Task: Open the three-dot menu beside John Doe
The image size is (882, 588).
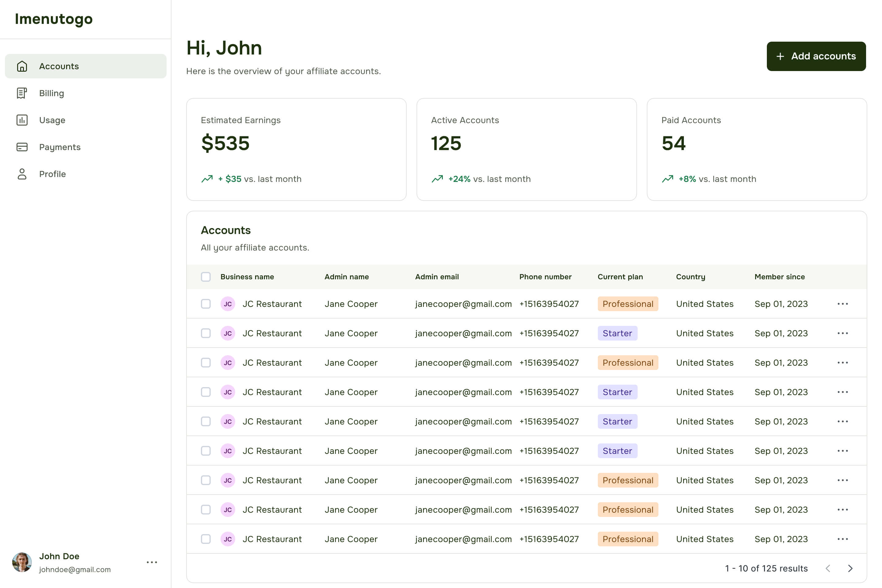Action: click(152, 563)
